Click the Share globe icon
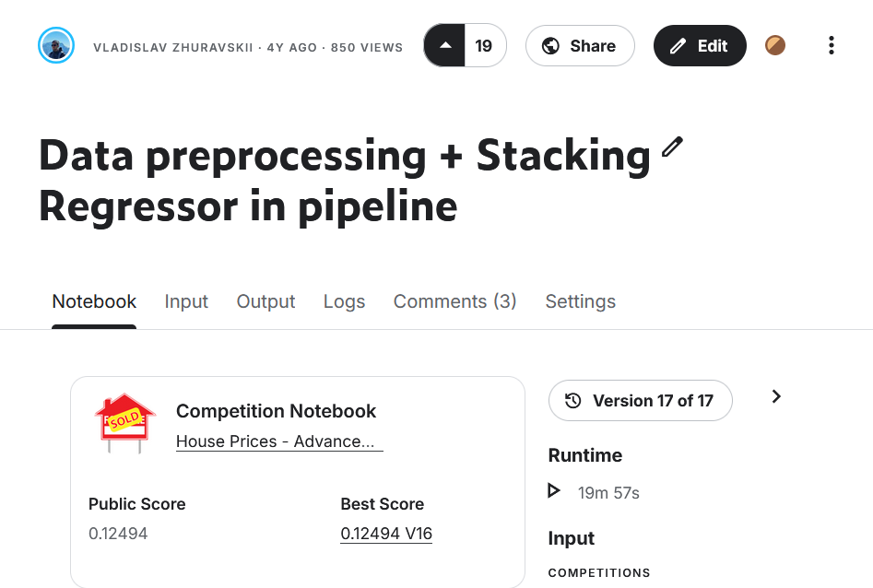Screen dimensions: 873x588 (x=550, y=45)
